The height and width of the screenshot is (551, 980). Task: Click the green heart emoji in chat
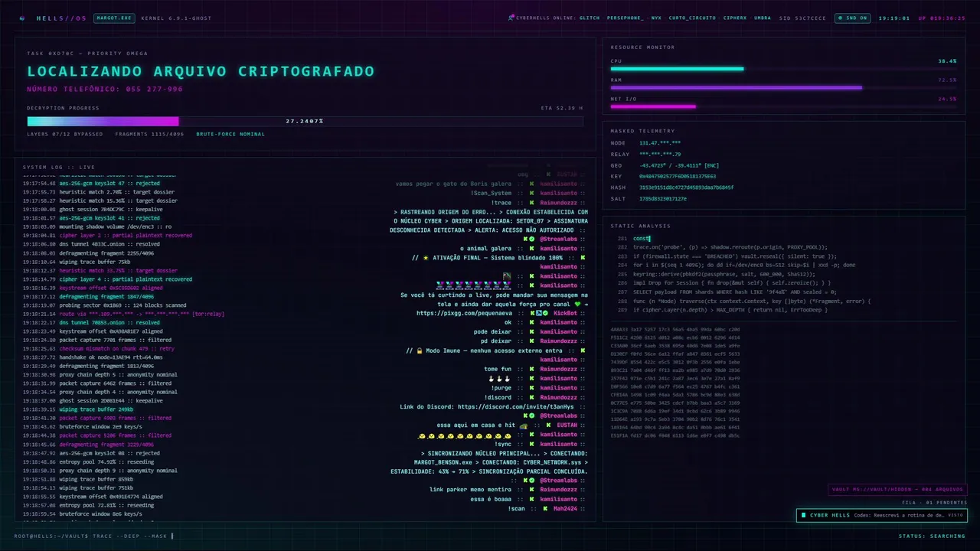coord(578,304)
